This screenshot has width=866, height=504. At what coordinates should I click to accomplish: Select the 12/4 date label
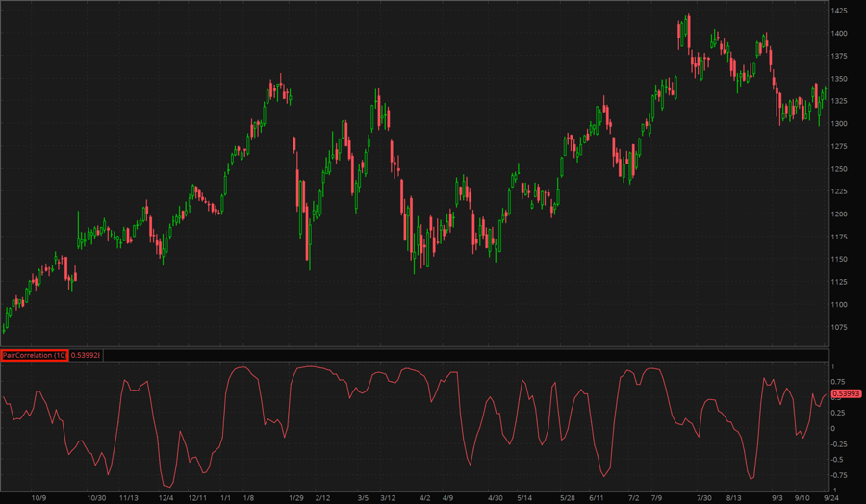click(166, 497)
